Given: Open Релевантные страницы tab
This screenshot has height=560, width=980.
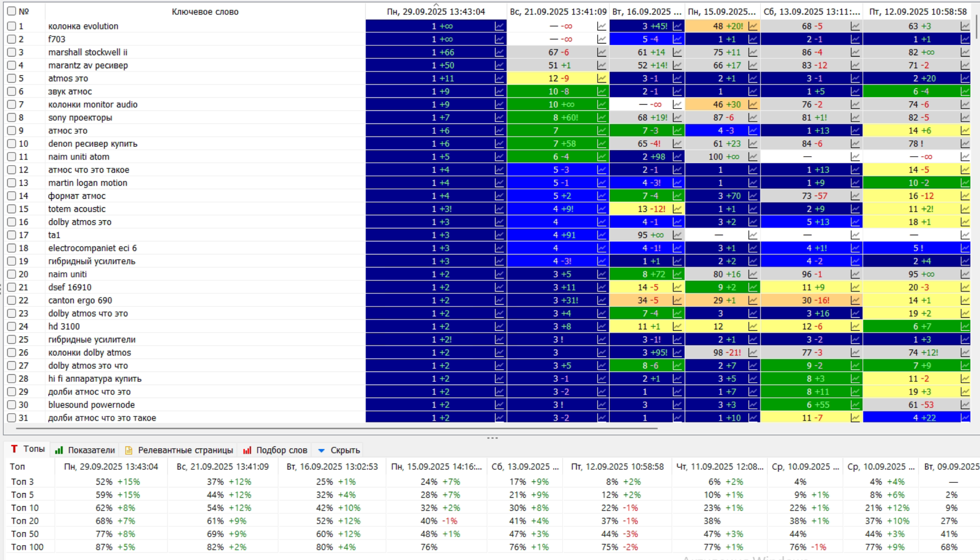Looking at the screenshot, I should tap(179, 450).
